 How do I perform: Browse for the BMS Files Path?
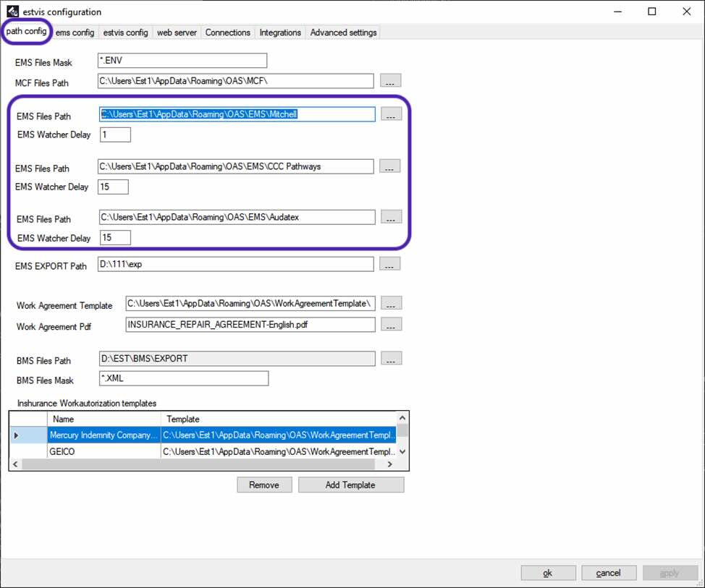tap(391, 358)
